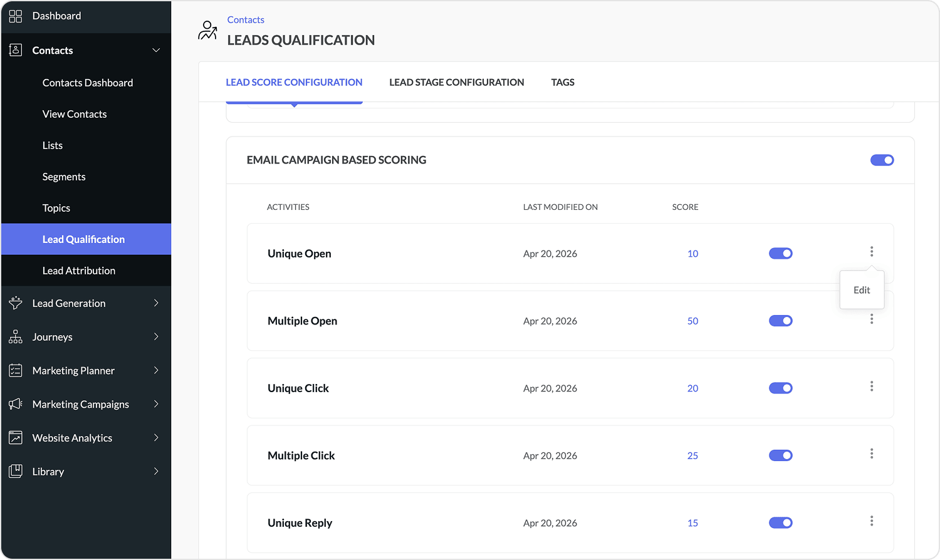Toggle off Unique Open scoring
This screenshot has height=560, width=940.
pyautogui.click(x=781, y=254)
